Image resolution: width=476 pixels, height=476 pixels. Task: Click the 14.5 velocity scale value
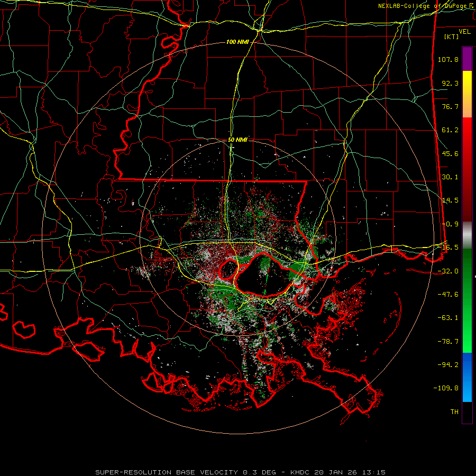point(450,200)
